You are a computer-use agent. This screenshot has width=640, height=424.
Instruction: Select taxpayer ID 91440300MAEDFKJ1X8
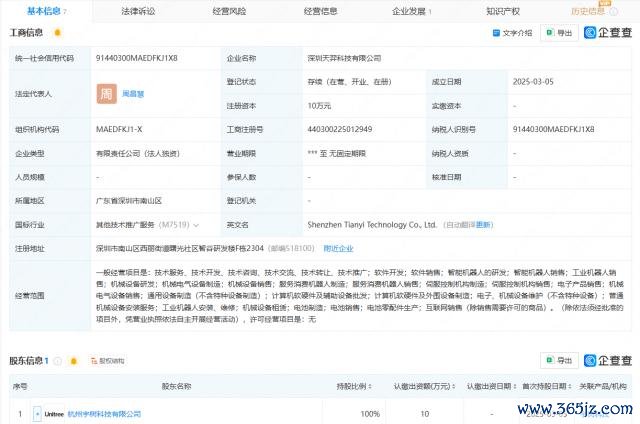pyautogui.click(x=553, y=129)
